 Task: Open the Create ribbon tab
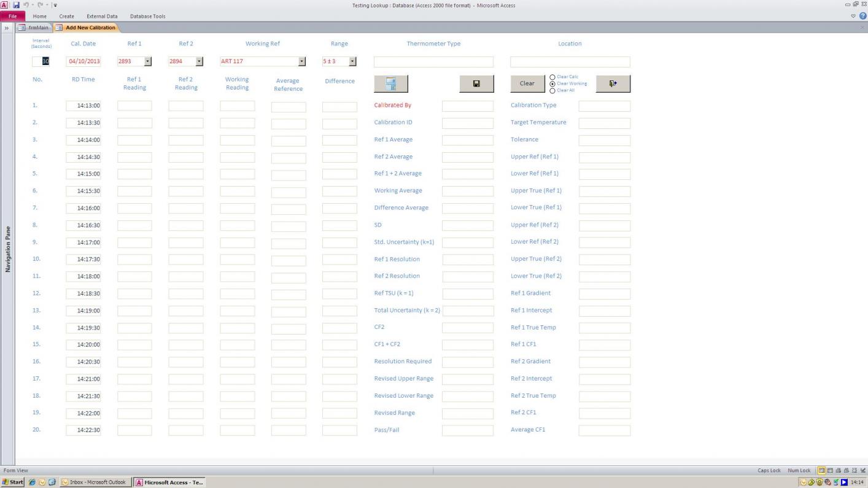tap(66, 16)
